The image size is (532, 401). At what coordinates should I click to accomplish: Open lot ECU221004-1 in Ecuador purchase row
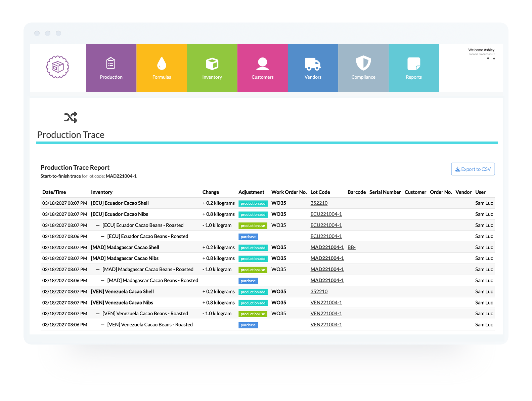coord(326,236)
